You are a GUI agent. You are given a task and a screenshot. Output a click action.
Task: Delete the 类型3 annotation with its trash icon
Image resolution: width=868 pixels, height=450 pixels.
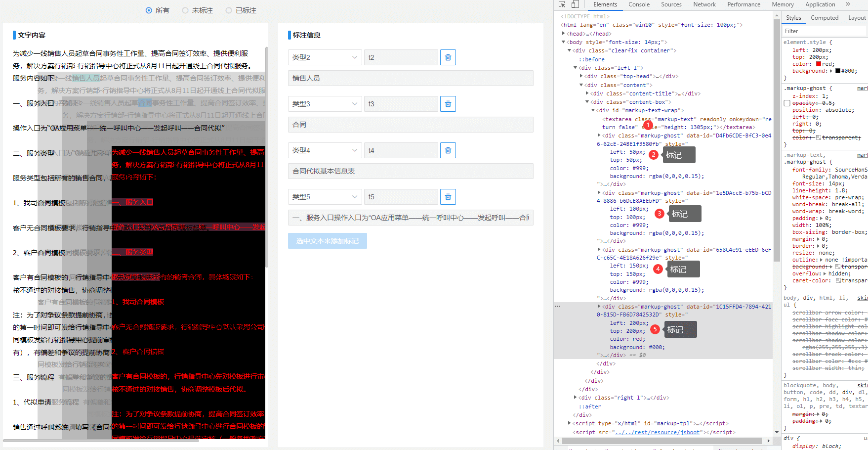448,104
